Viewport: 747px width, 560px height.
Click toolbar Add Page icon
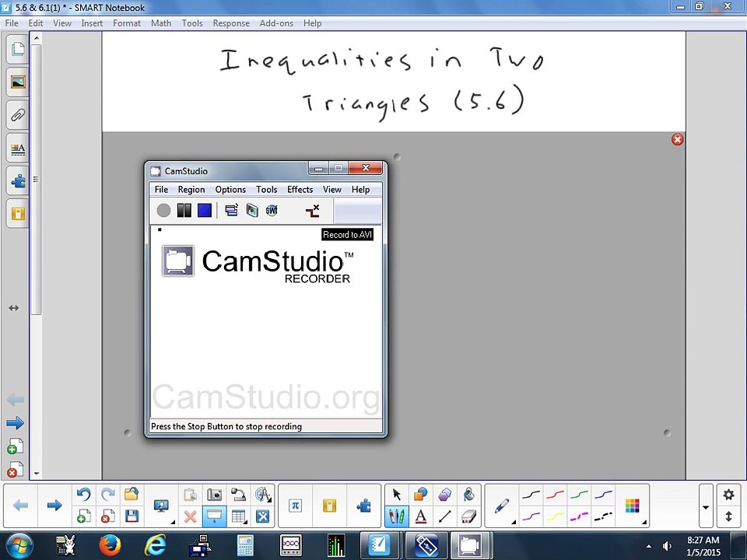point(84,516)
